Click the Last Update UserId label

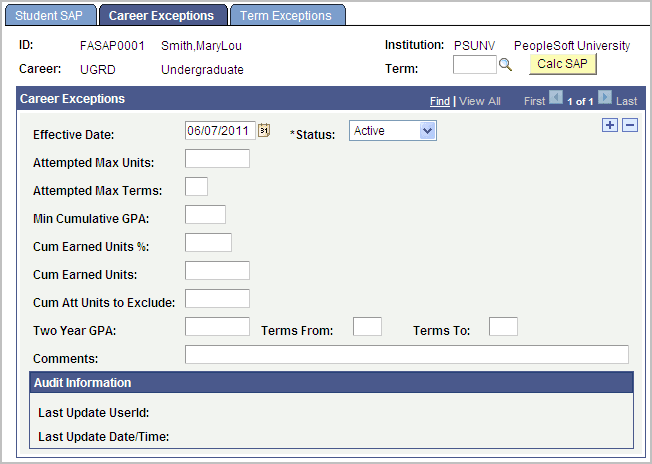(x=94, y=413)
